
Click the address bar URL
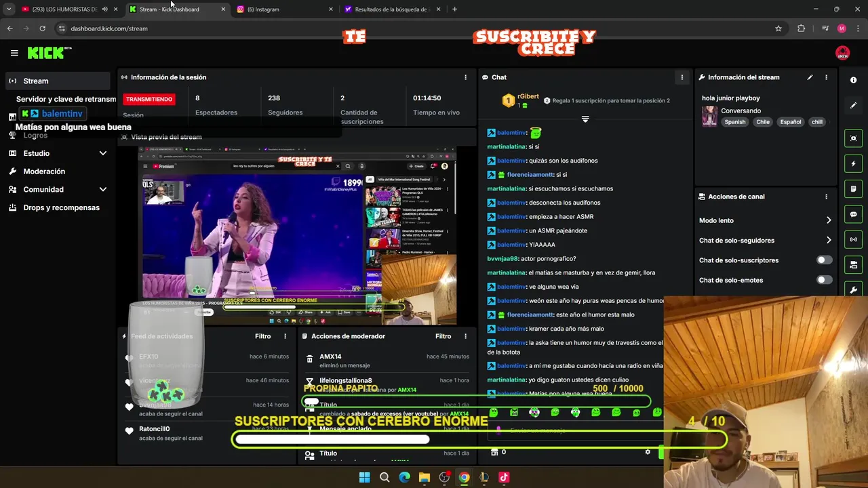pyautogui.click(x=109, y=28)
